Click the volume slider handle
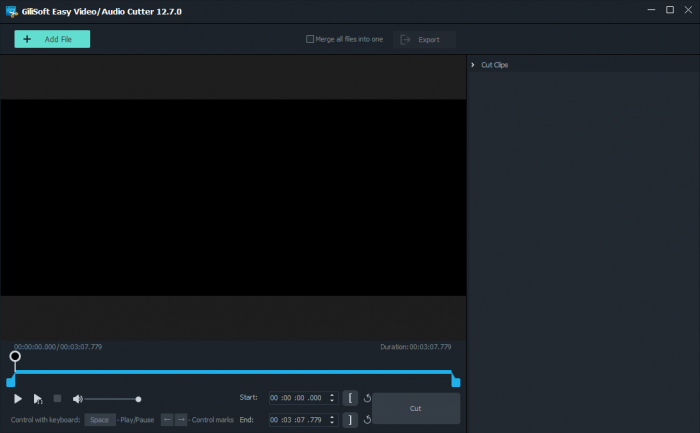The width and height of the screenshot is (700, 433). coord(138,399)
